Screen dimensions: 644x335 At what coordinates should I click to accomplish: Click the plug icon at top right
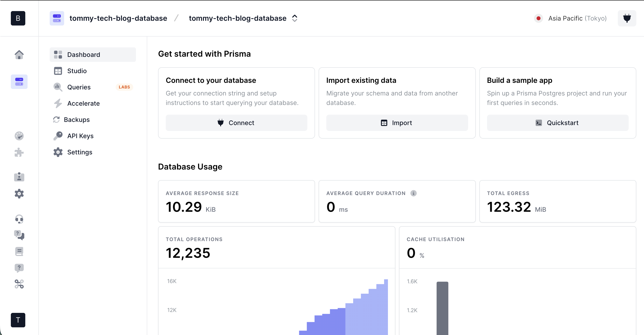click(x=627, y=18)
